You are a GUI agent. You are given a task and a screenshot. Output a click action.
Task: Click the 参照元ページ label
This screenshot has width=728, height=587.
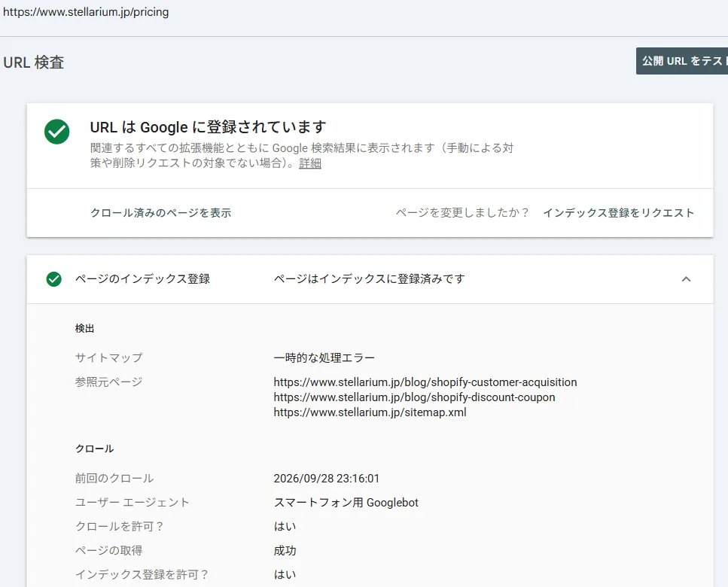pyautogui.click(x=108, y=382)
